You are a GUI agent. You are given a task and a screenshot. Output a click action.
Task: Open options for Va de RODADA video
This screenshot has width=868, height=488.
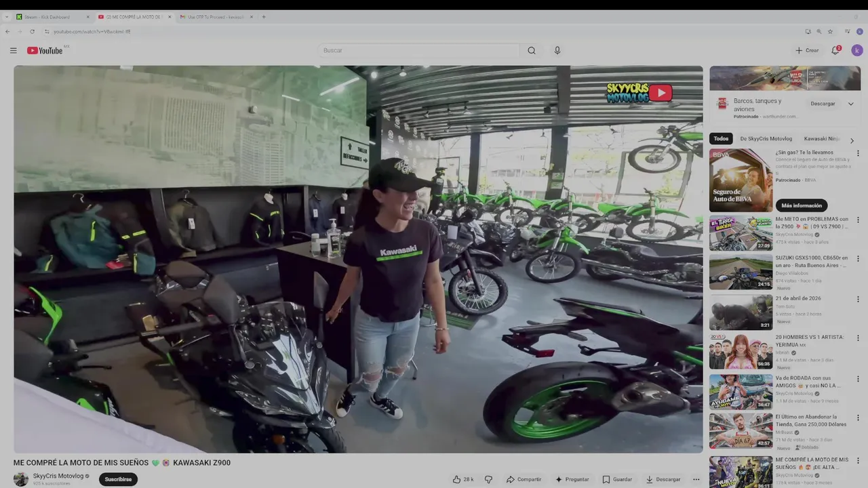point(858,379)
